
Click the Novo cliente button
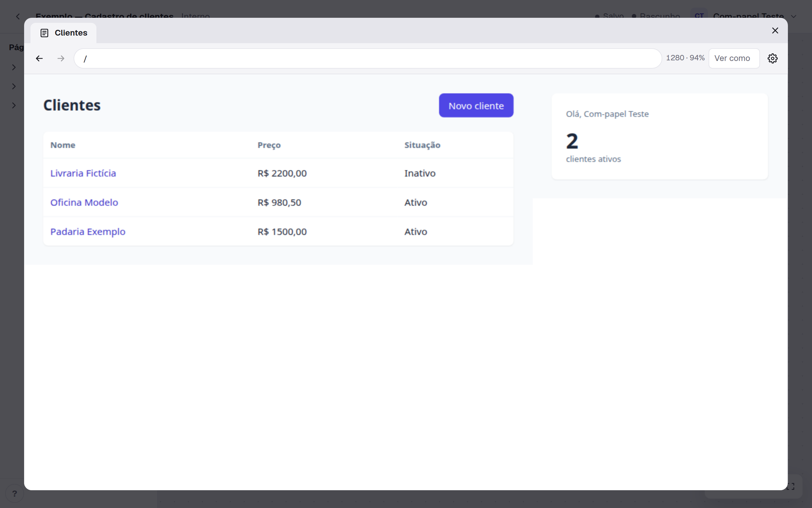pos(476,105)
